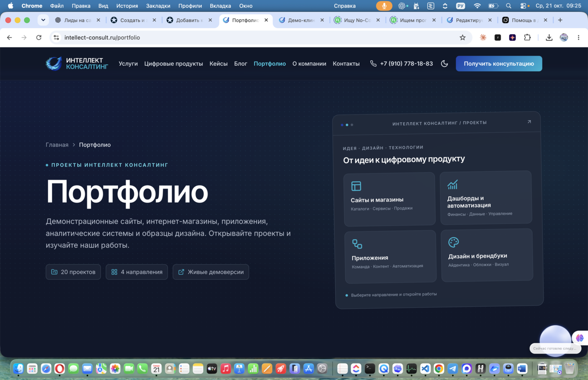Open the Закладки menu in the menu bar
The width and height of the screenshot is (588, 380).
[x=158, y=6]
